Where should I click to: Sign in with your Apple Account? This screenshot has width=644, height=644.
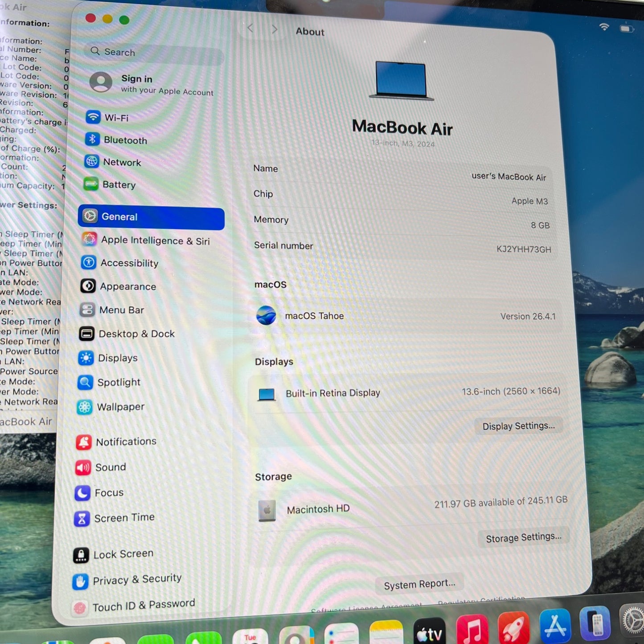pos(152,84)
